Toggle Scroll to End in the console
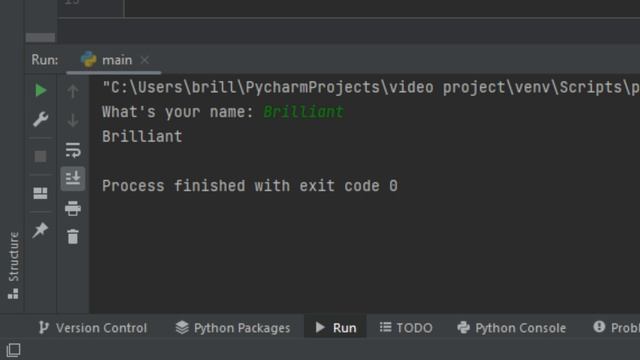The image size is (640, 360). [73, 178]
